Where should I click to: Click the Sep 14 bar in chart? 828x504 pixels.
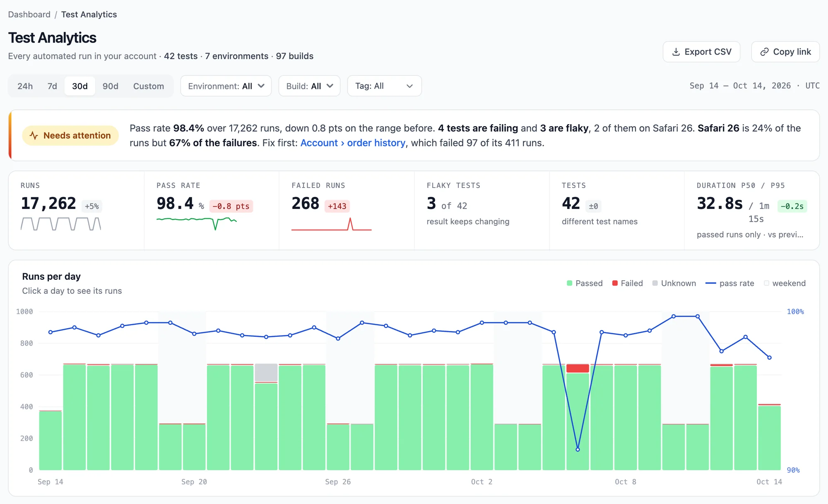51,440
